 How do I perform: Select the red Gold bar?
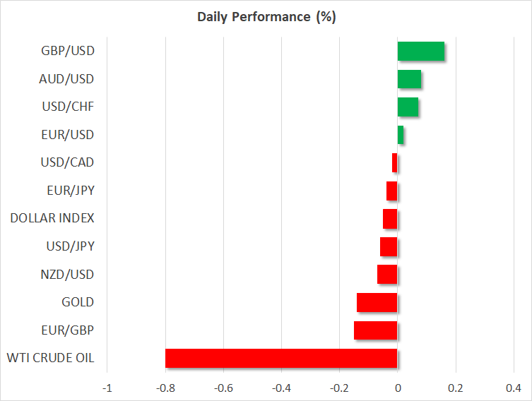(x=377, y=303)
